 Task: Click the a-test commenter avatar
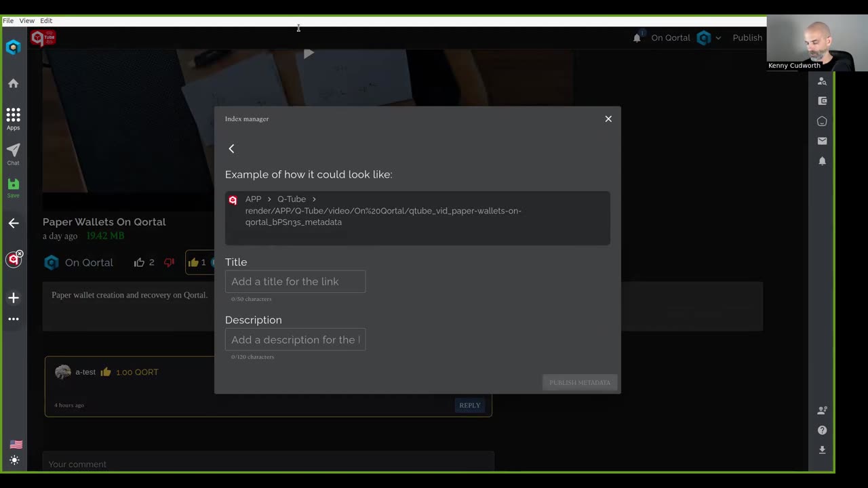tap(63, 372)
